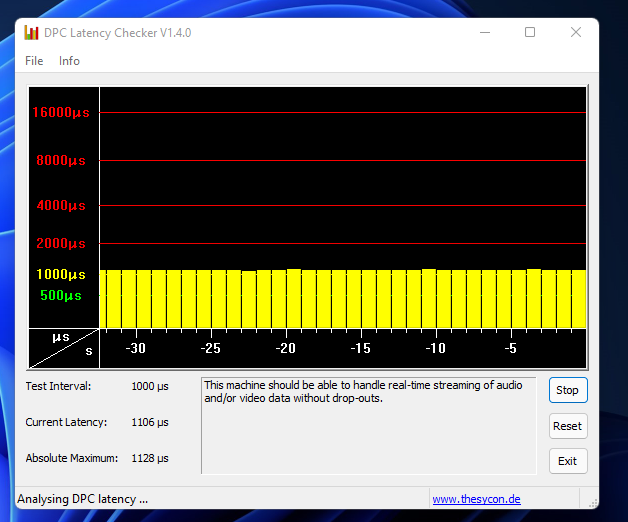
Task: Click the -30 time axis label
Action: click(136, 349)
